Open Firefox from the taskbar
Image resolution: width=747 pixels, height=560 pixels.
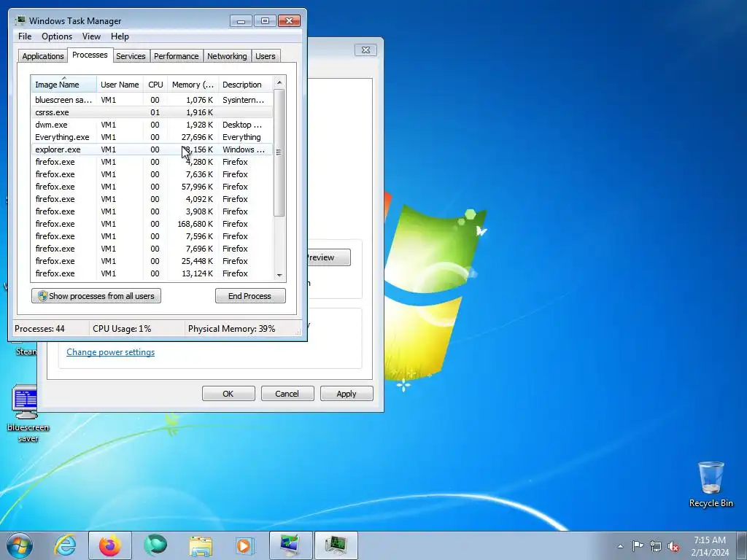point(110,545)
